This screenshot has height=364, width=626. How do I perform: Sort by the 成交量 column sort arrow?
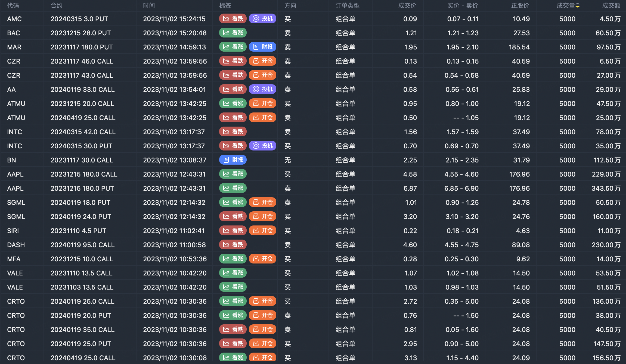tap(578, 5)
